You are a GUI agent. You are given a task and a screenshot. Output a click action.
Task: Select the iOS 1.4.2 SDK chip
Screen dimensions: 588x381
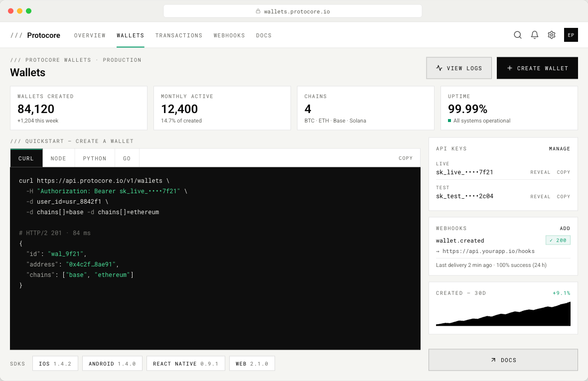pos(55,364)
